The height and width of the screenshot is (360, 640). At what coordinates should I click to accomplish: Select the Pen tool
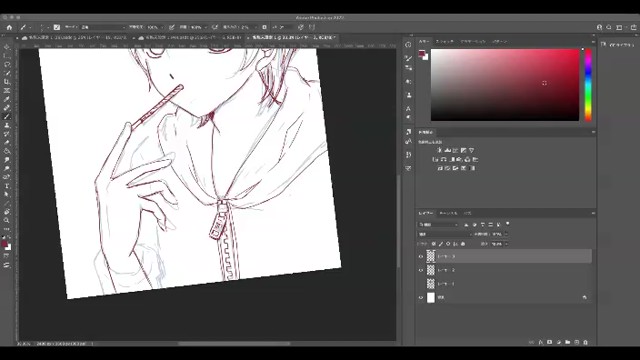coord(7,177)
